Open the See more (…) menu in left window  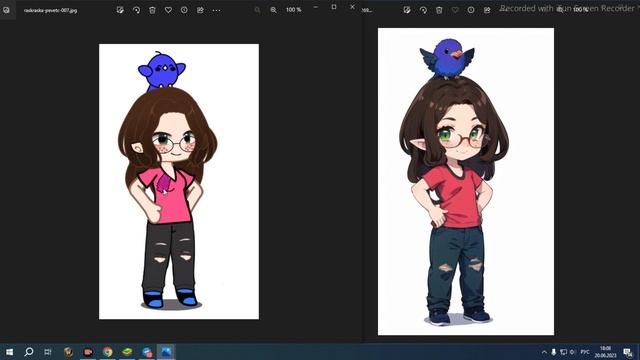tap(216, 10)
